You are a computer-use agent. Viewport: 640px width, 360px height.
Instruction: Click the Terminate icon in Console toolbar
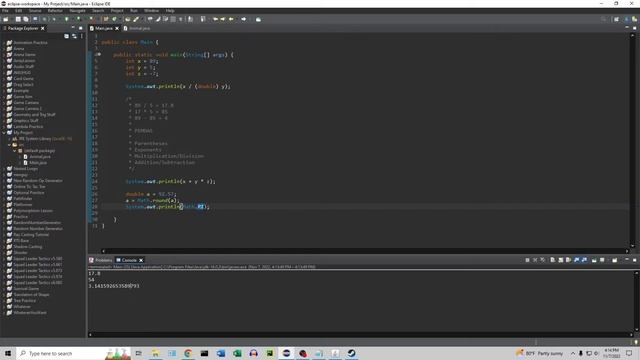pos(527,260)
